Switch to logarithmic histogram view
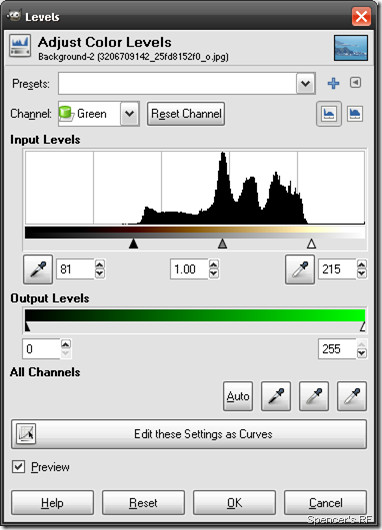Viewport: 382px width, 530px height. pos(355,114)
